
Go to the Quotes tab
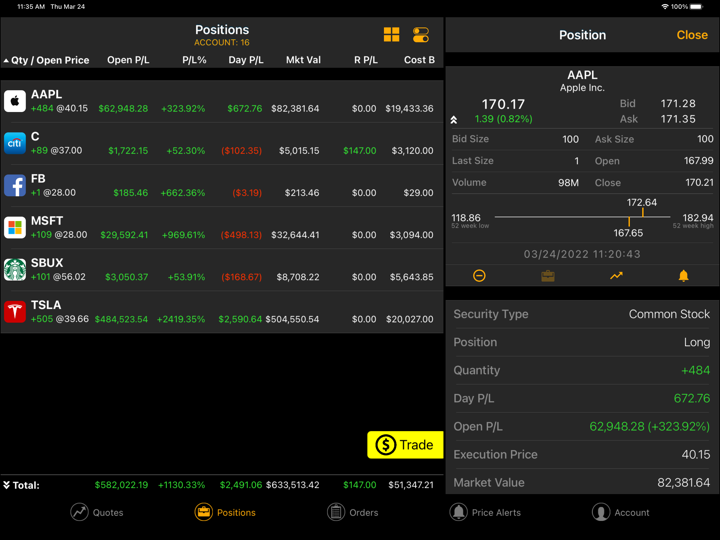click(x=97, y=512)
